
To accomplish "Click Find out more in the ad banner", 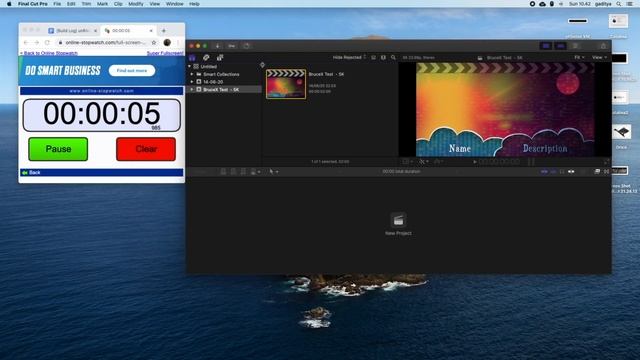I will pyautogui.click(x=132, y=71).
